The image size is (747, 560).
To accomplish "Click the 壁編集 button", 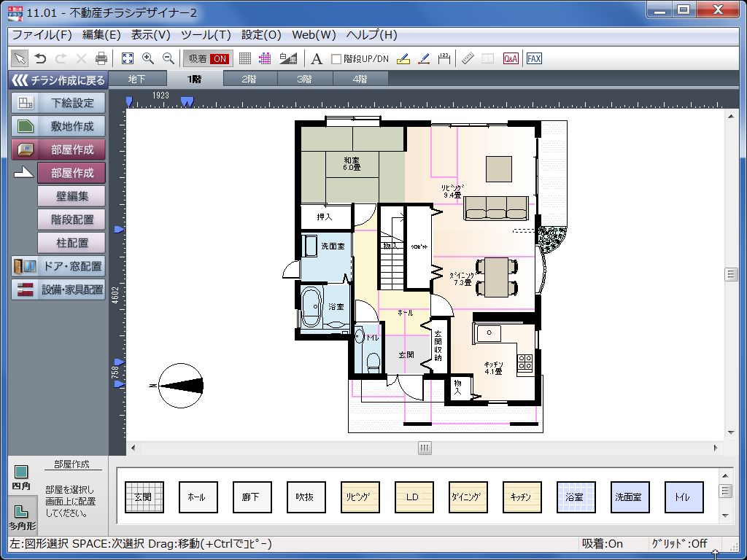I will point(71,196).
